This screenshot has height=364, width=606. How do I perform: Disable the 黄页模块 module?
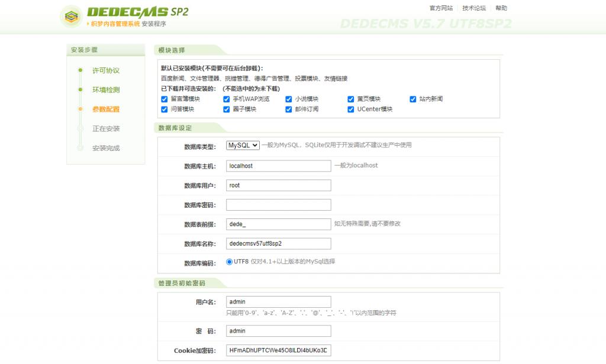point(352,99)
